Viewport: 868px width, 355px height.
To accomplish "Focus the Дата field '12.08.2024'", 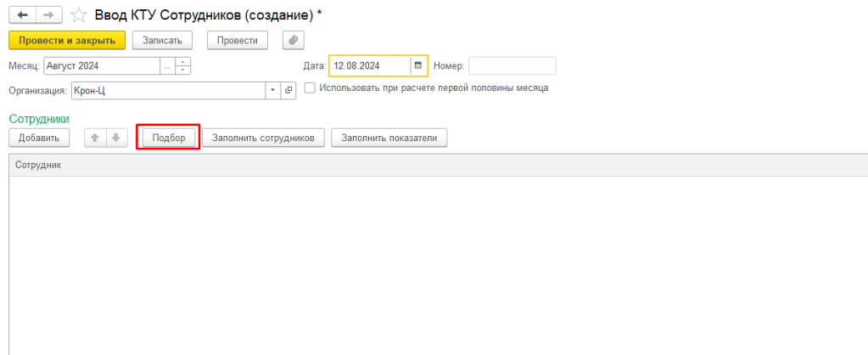I will [x=370, y=65].
